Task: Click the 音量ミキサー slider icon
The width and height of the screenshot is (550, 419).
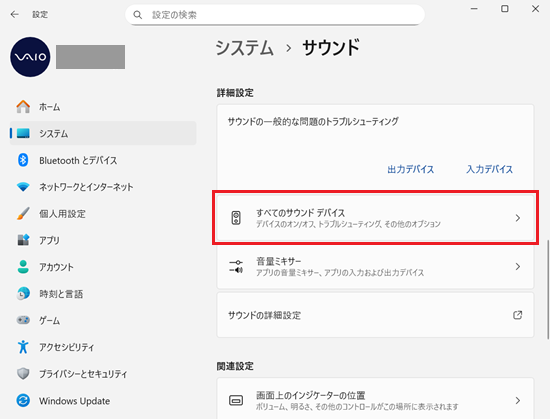Action: pyautogui.click(x=236, y=266)
